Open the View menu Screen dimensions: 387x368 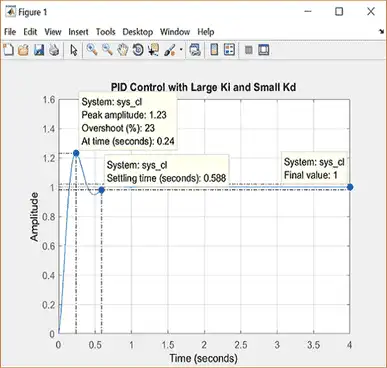[x=53, y=32]
